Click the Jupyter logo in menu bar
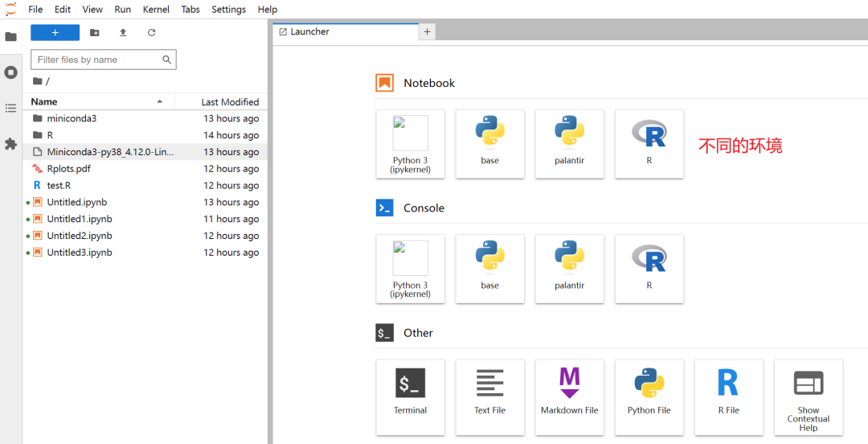The image size is (868, 444). tap(10, 9)
